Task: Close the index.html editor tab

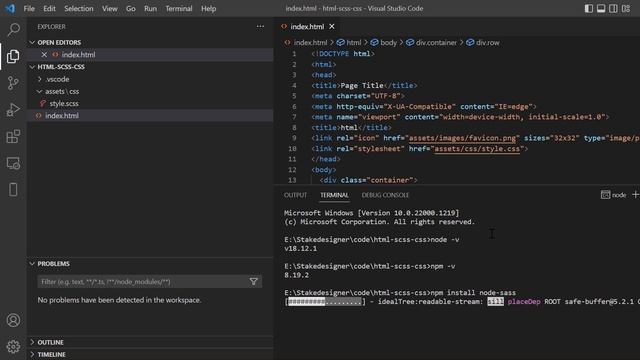Action: coord(332,27)
